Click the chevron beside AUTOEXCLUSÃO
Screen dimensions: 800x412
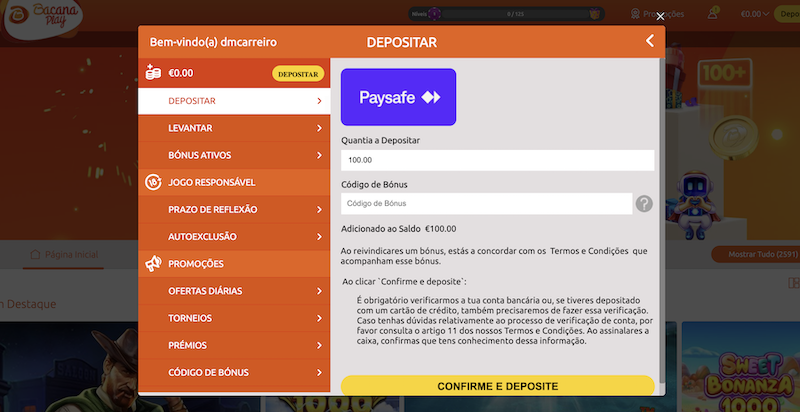click(x=319, y=237)
